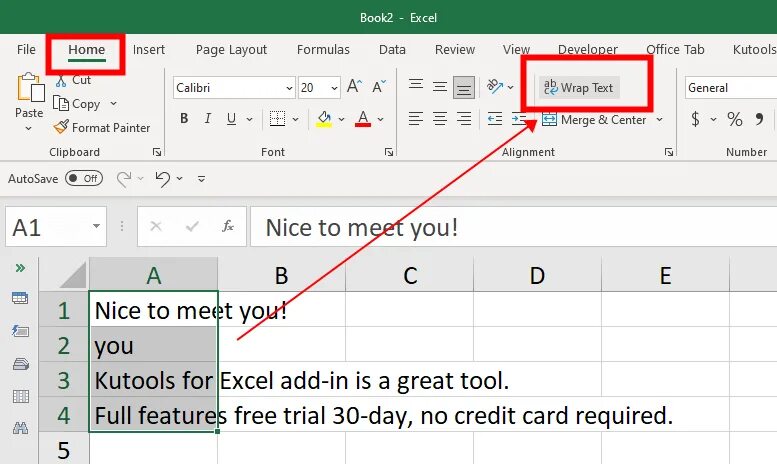Click the Cut scissors icon

coord(61,80)
